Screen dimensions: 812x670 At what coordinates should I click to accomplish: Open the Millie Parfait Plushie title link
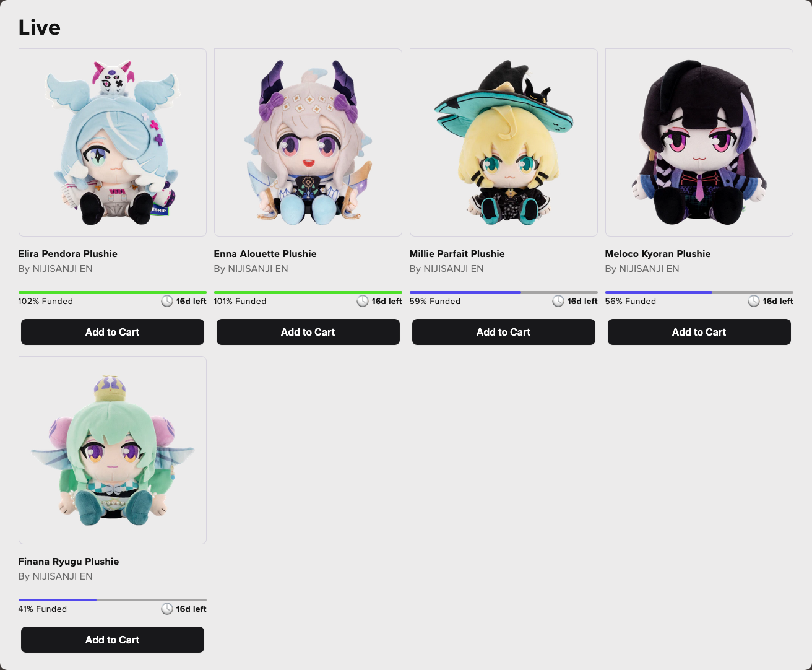tap(457, 254)
